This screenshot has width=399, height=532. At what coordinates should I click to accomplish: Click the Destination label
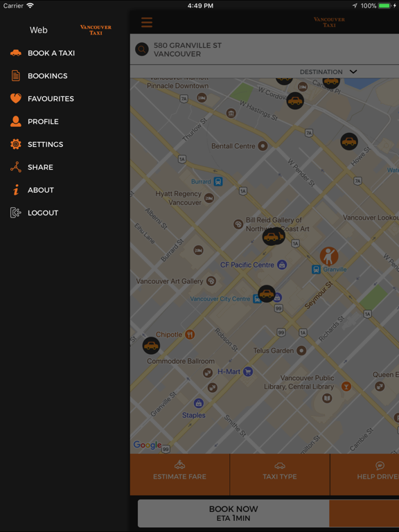[x=321, y=72]
